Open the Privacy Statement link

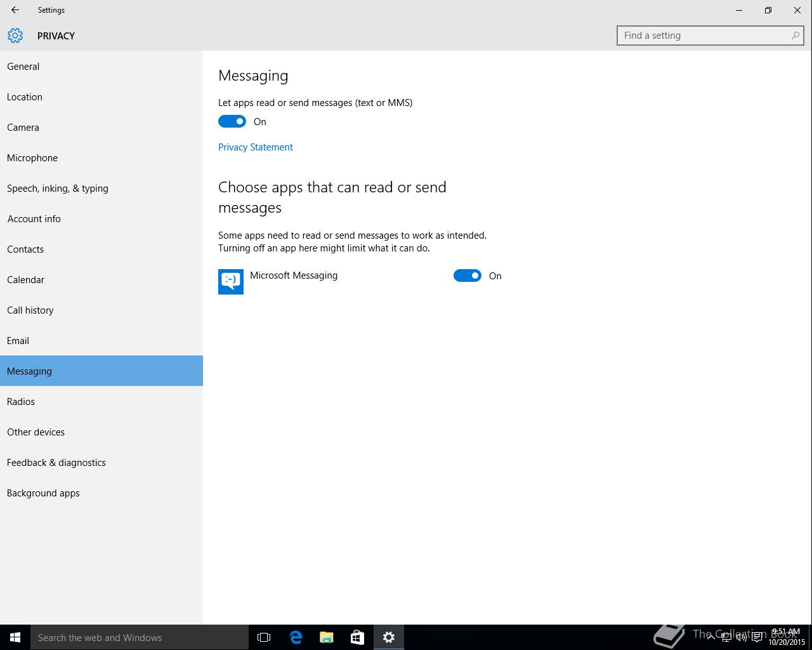pos(255,147)
